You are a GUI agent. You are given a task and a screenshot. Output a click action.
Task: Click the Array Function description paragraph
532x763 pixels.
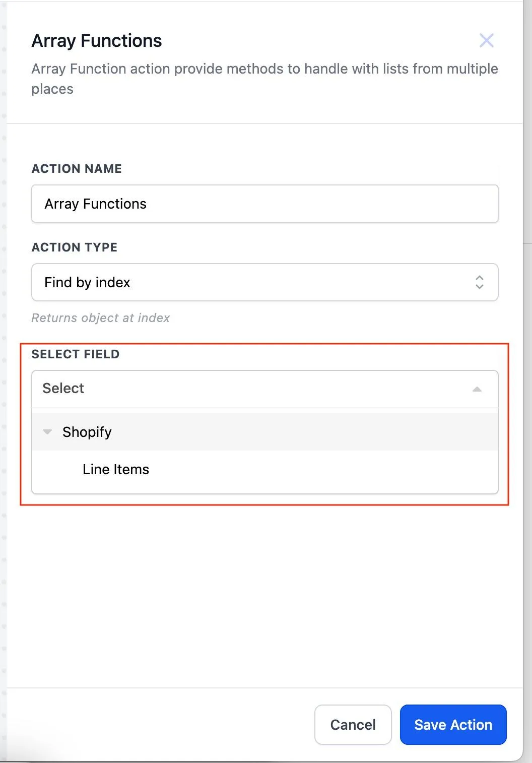pos(264,79)
